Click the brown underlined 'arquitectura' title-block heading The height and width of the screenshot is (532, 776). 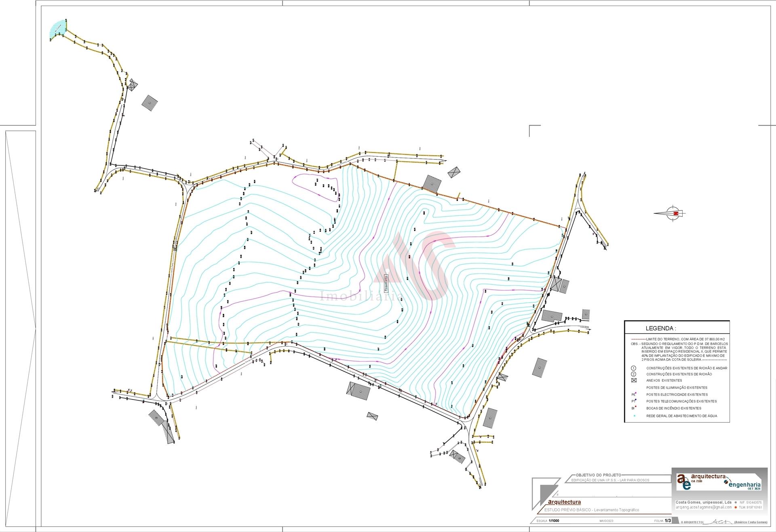564,502
